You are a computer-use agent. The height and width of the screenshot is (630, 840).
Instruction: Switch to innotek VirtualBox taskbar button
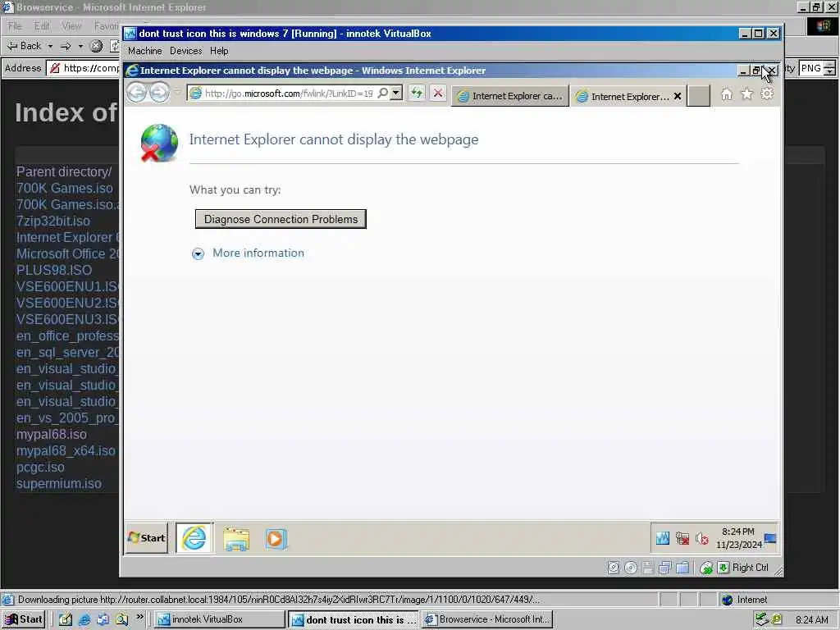point(220,619)
